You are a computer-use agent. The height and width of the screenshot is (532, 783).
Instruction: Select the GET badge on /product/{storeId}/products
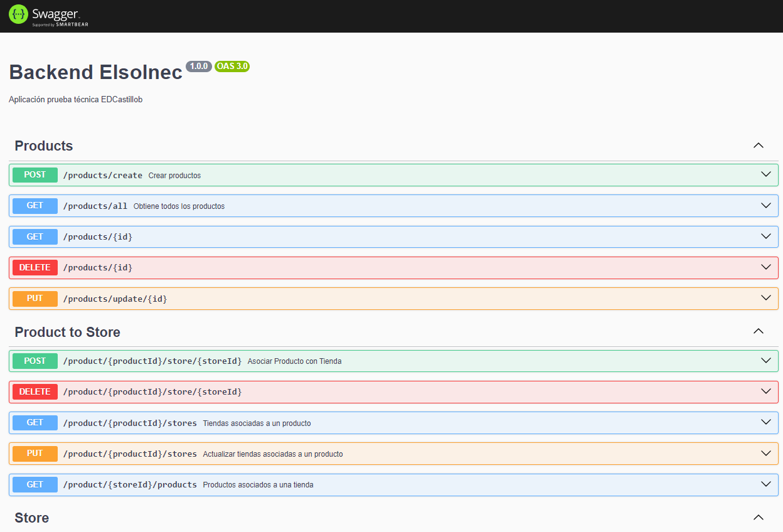tap(35, 484)
